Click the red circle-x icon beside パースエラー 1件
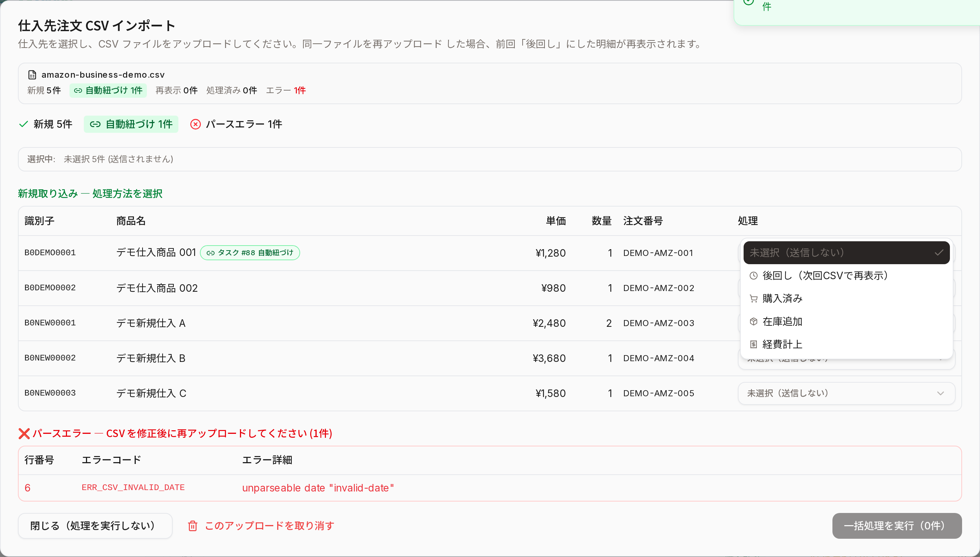The image size is (980, 557). [196, 124]
